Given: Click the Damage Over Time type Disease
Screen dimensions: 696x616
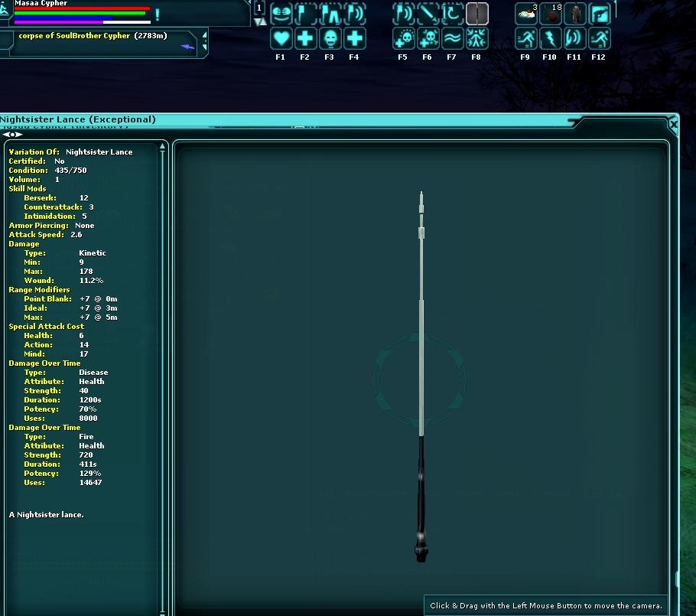Looking at the screenshot, I should pyautogui.click(x=93, y=372).
